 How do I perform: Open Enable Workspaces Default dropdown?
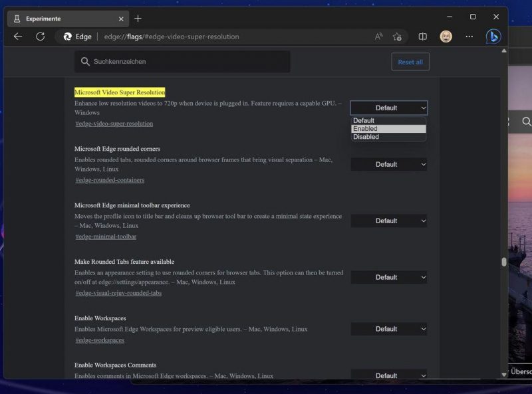click(389, 329)
